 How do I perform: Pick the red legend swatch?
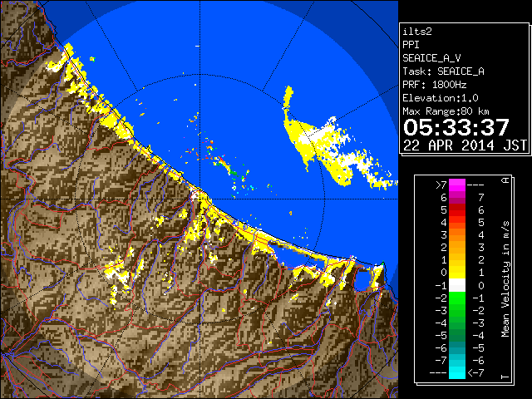[x=457, y=210]
